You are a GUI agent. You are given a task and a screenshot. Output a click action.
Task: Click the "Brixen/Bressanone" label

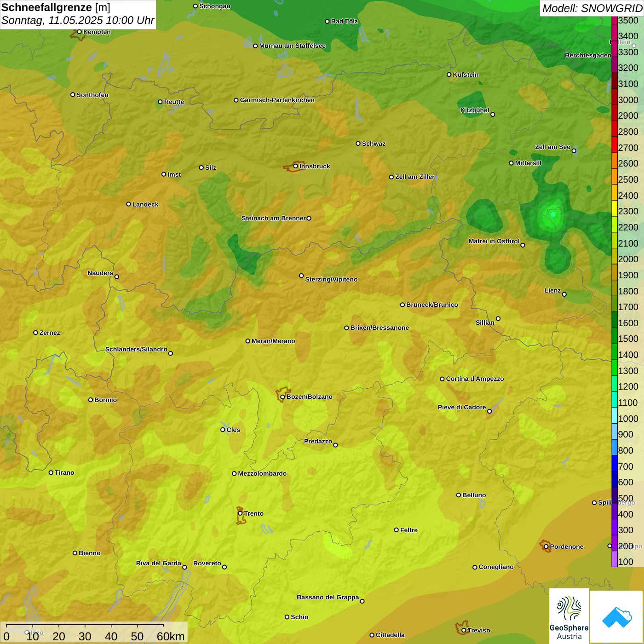379,328
